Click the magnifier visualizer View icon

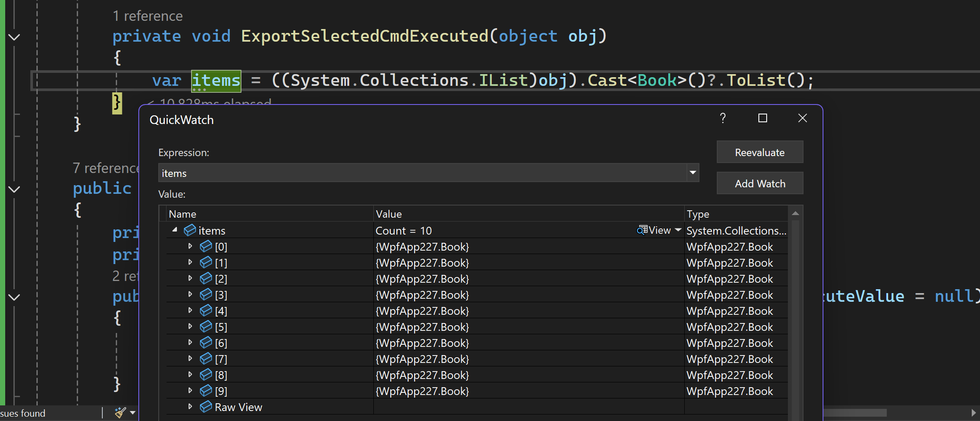(x=642, y=230)
